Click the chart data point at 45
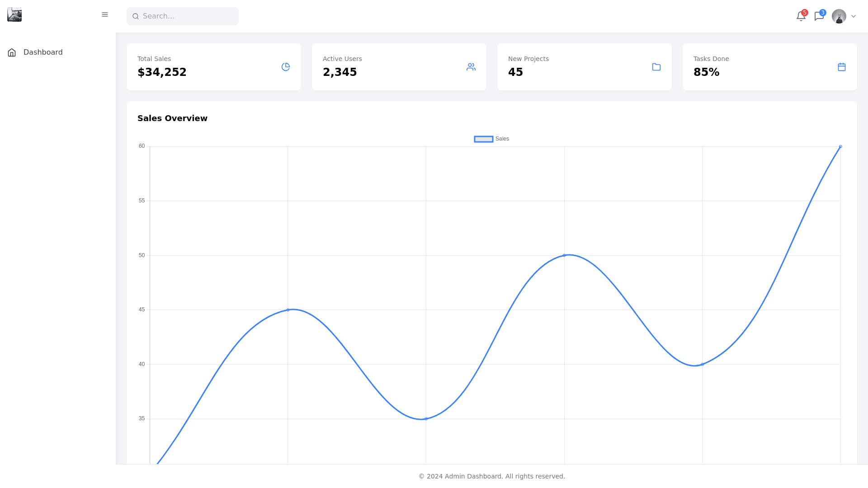 coord(288,310)
